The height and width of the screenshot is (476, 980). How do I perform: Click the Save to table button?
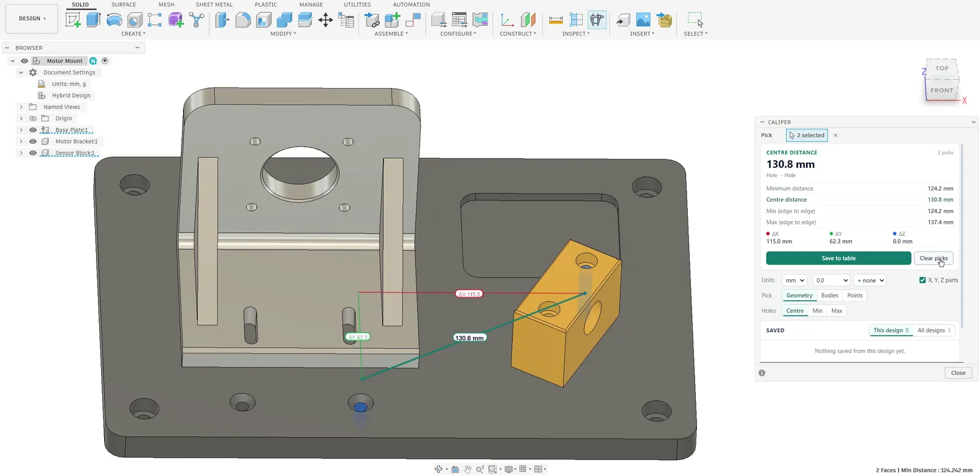point(839,258)
